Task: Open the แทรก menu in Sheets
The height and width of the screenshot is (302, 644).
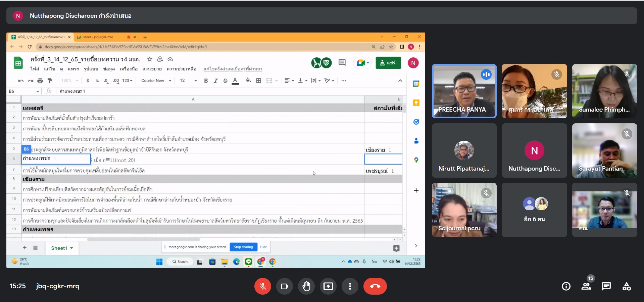Action: pyautogui.click(x=73, y=69)
